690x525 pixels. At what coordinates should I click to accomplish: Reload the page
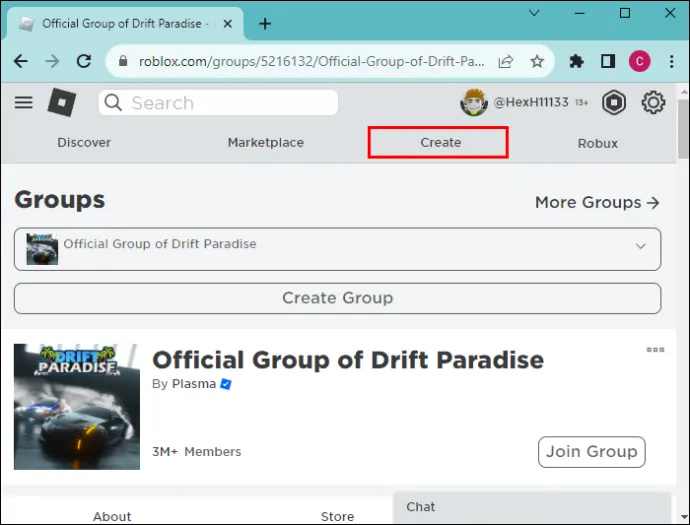pyautogui.click(x=84, y=61)
